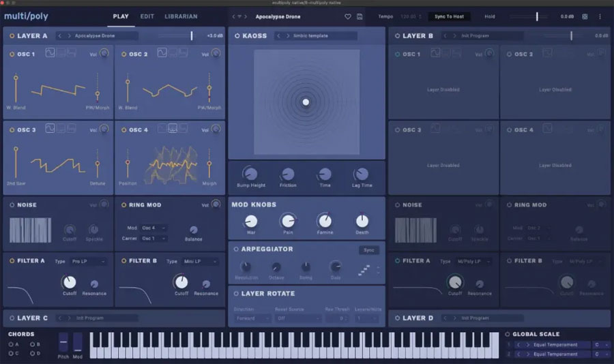Open the three-dot options menu
Viewport: 614px width, 364px height.
pos(600,16)
